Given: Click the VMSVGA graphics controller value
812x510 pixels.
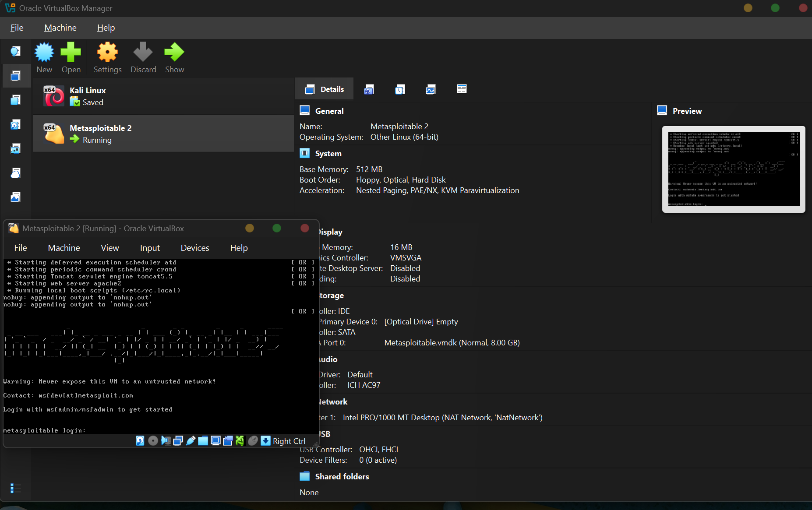Looking at the screenshot, I should pyautogui.click(x=406, y=258).
